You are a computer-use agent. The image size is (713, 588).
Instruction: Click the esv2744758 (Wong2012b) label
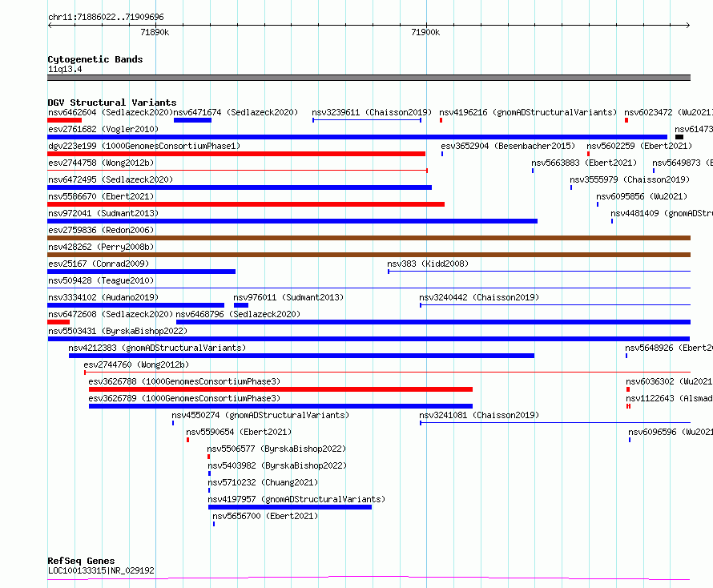click(101, 163)
